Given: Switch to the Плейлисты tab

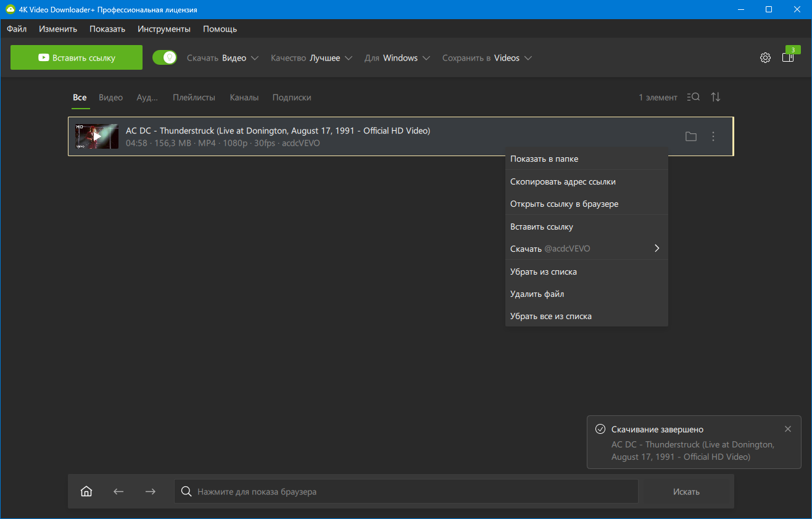Looking at the screenshot, I should (x=194, y=98).
